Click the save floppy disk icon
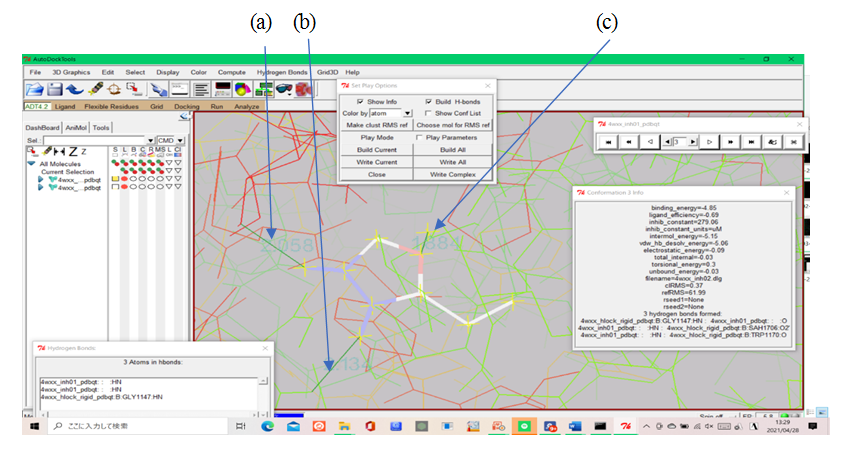 pos(54,90)
